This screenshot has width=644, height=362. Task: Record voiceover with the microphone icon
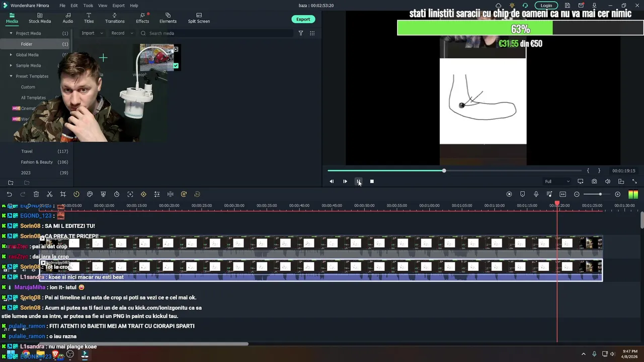tap(536, 194)
